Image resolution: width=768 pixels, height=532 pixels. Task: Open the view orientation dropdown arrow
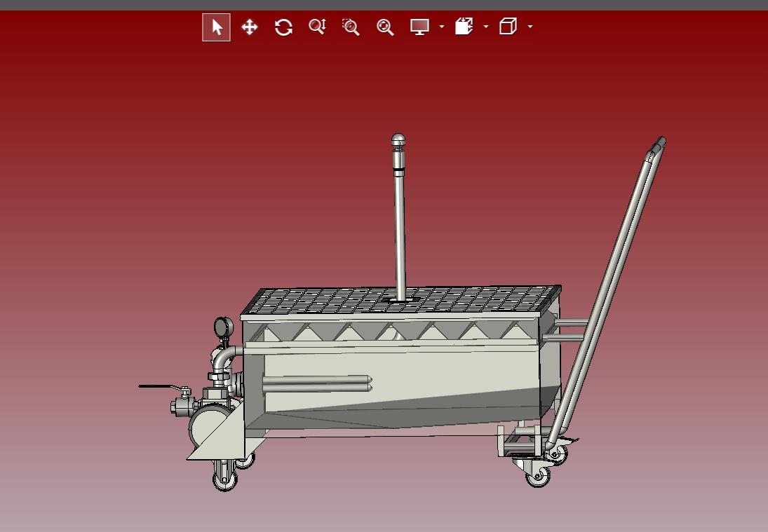point(530,27)
